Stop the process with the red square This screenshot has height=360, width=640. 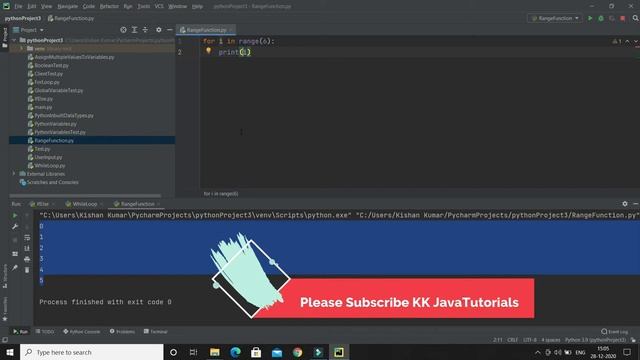(622, 18)
